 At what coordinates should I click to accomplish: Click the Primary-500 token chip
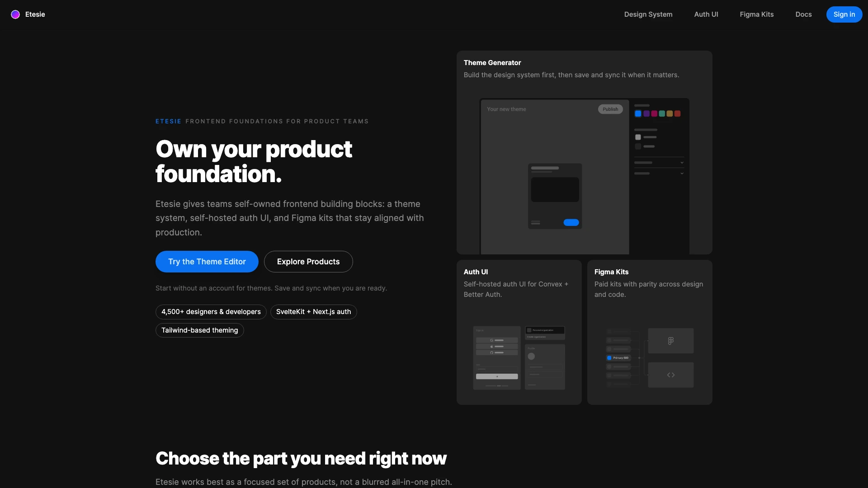click(618, 358)
